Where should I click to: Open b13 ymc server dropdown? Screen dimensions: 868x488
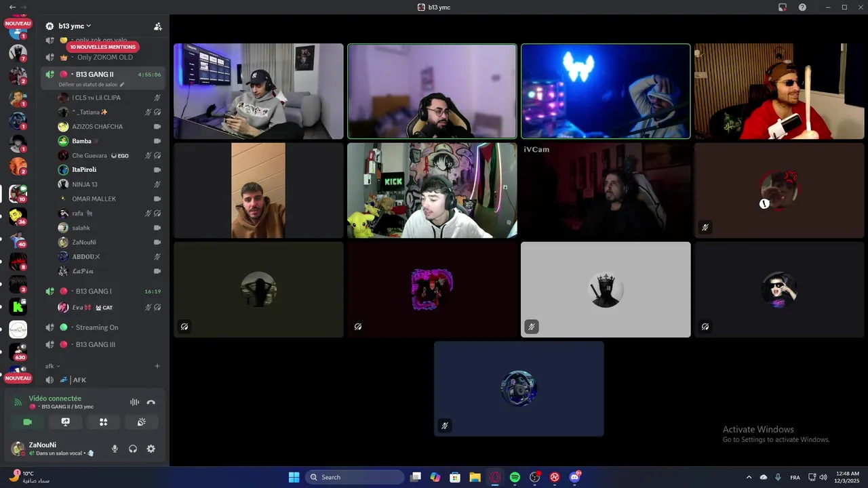(75, 26)
